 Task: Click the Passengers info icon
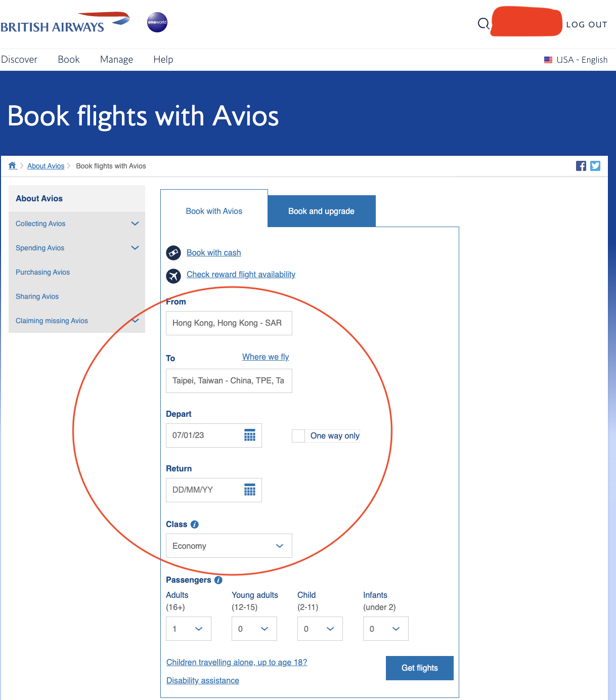(218, 580)
